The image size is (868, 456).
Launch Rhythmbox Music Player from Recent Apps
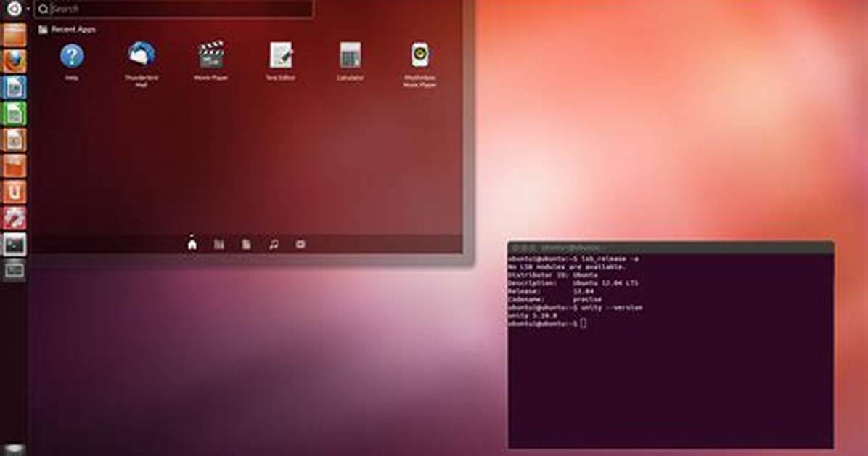tap(419, 65)
